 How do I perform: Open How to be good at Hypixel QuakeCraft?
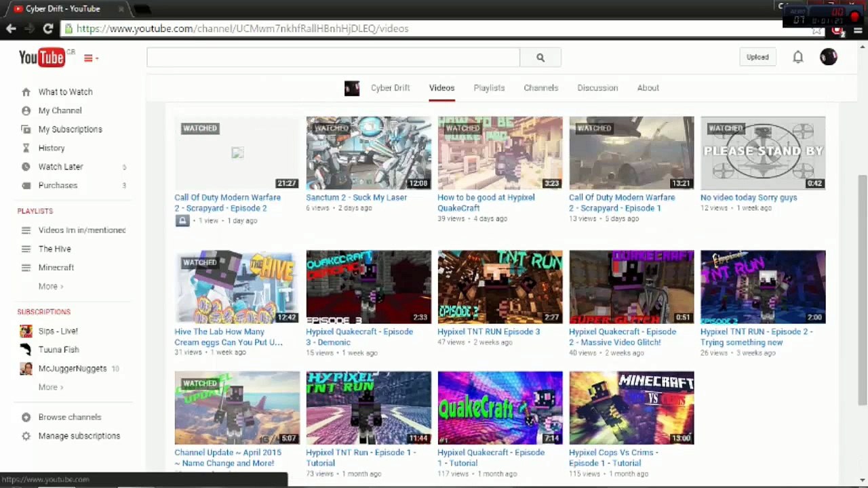(x=486, y=203)
